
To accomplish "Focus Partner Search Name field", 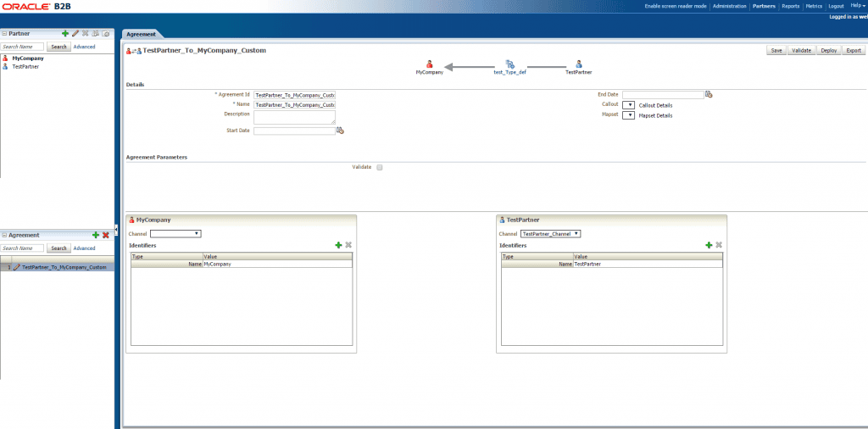I will 22,47.
